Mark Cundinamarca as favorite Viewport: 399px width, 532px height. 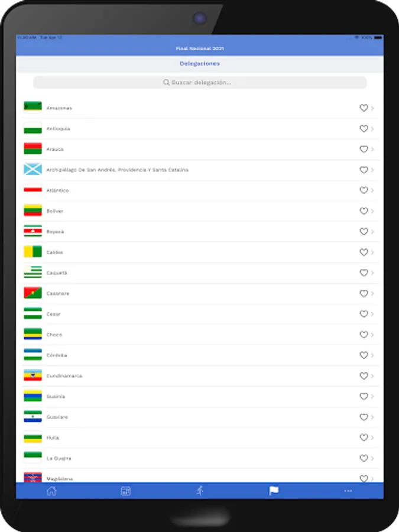tap(364, 376)
